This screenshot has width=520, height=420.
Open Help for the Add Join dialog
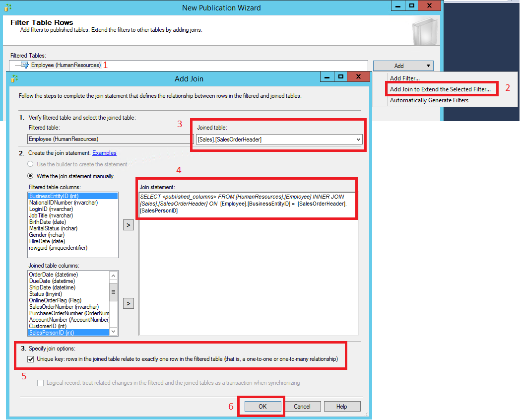tap(342, 406)
